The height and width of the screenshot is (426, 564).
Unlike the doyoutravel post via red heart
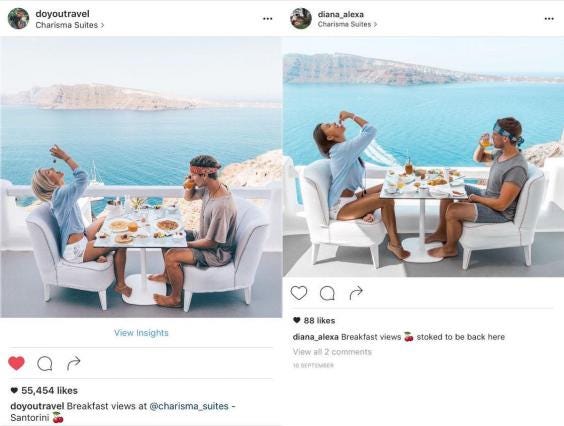point(16,363)
